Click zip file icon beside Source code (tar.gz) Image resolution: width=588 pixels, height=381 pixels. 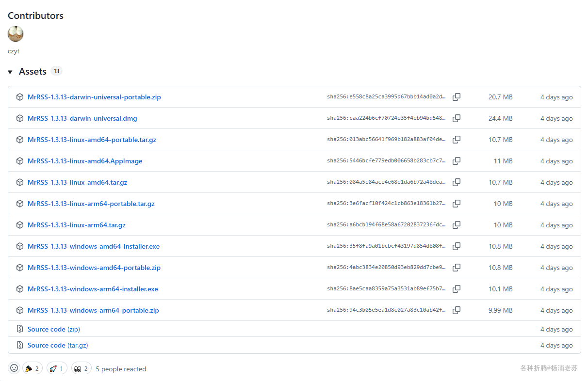(20, 345)
